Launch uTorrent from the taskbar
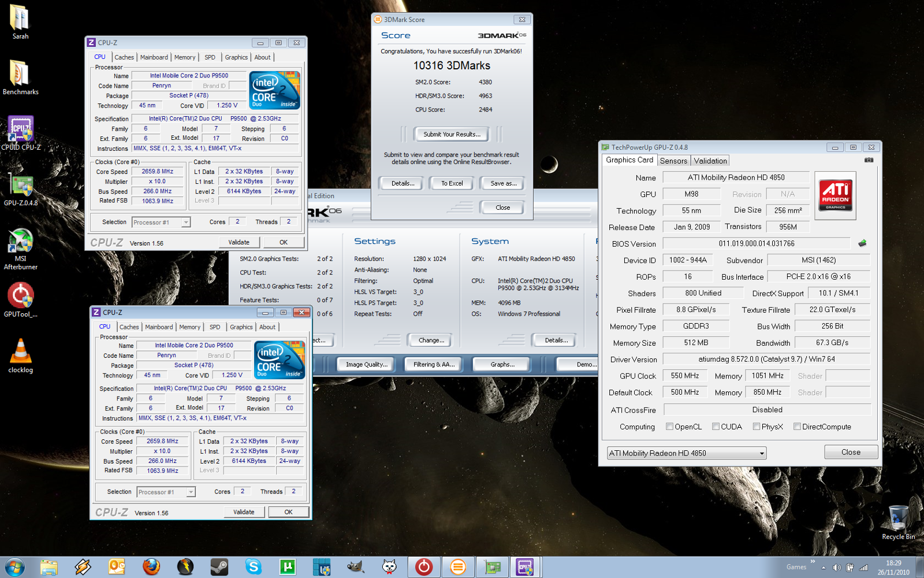Image resolution: width=924 pixels, height=578 pixels. tap(288, 567)
